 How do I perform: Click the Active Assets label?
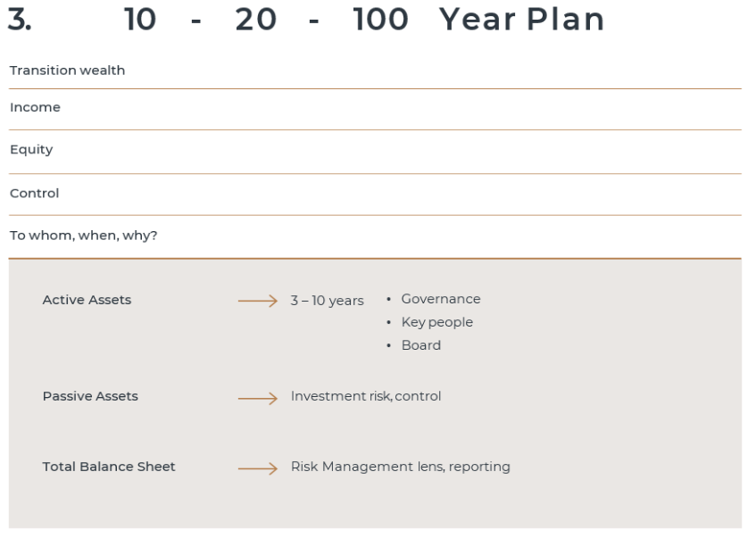(87, 300)
